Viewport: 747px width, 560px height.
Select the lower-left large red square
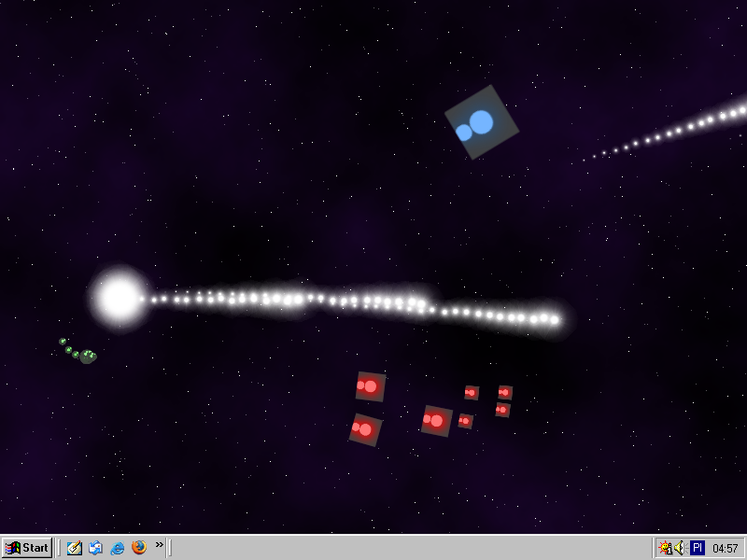click(365, 429)
